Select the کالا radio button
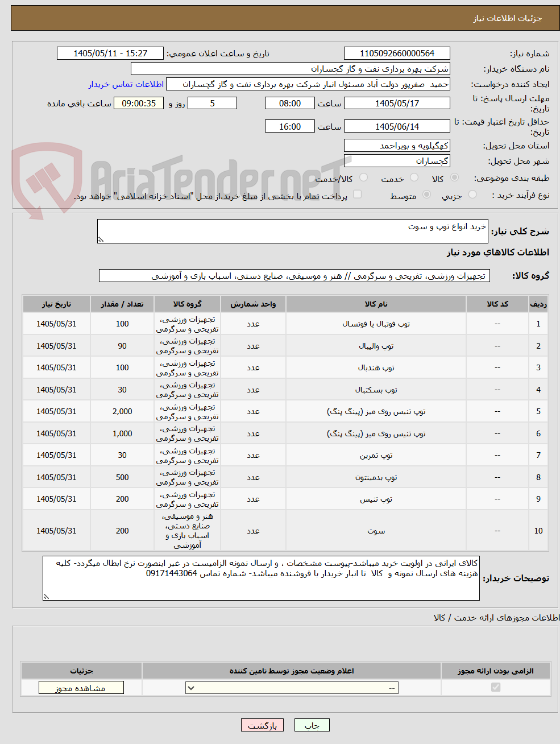 (454, 178)
